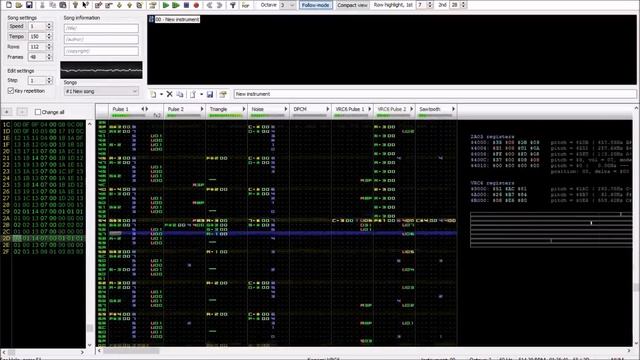Toggle edit mode with red record icon
Viewport: 640px width, 360px height.
click(196, 5)
